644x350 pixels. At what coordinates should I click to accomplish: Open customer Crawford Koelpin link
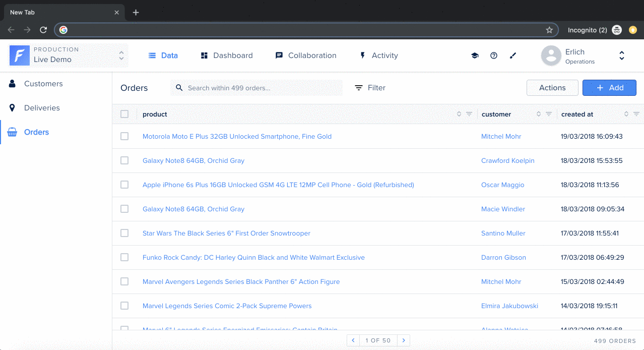pyautogui.click(x=508, y=160)
